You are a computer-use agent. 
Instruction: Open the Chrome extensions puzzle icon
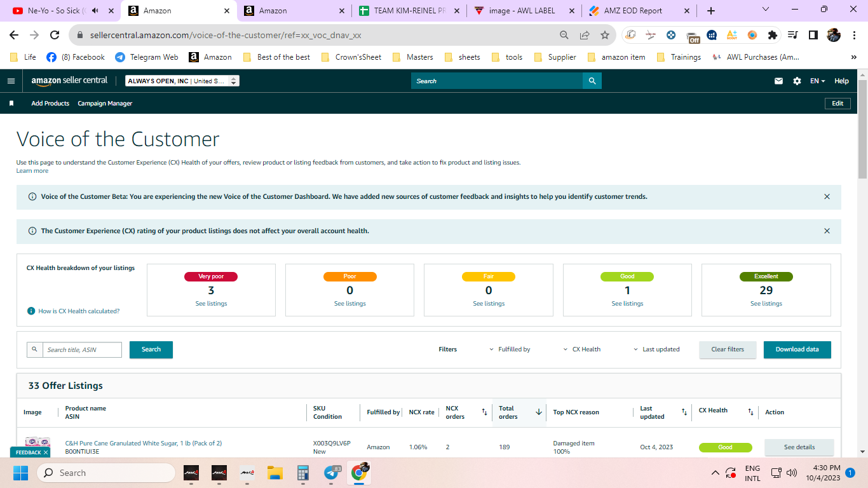[x=772, y=35]
